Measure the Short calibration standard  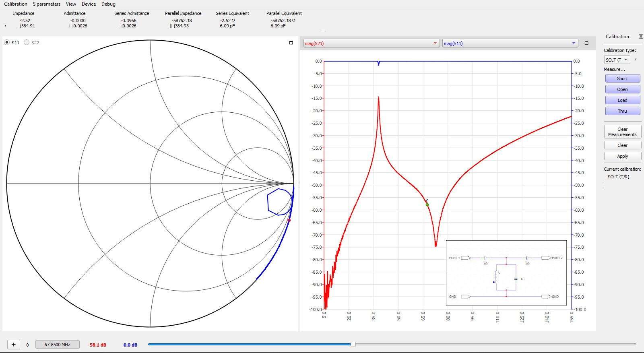coord(622,78)
